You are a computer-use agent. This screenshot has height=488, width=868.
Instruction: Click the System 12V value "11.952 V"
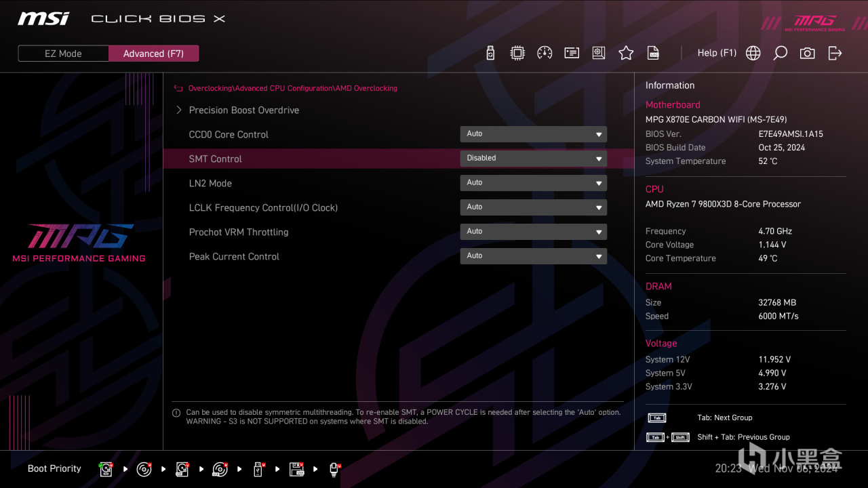[x=774, y=359]
